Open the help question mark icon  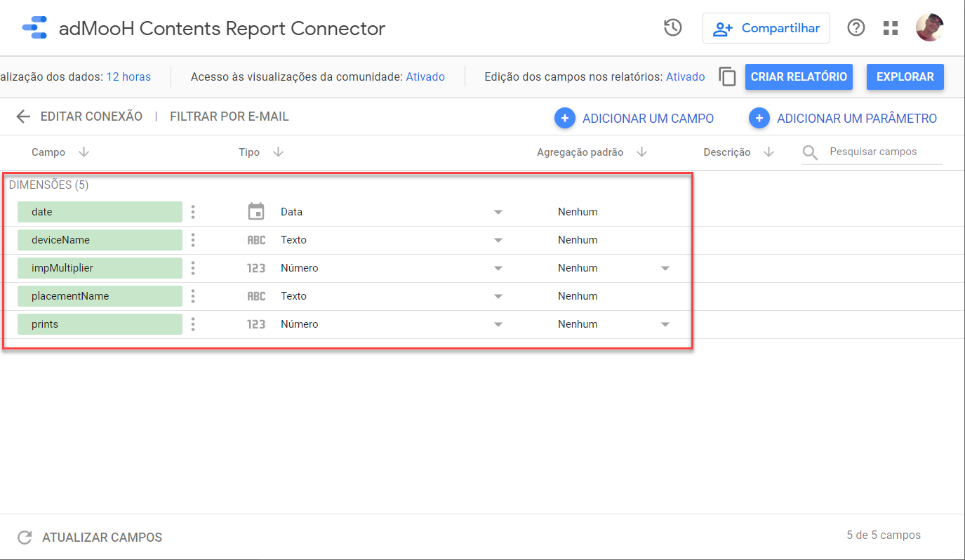856,28
